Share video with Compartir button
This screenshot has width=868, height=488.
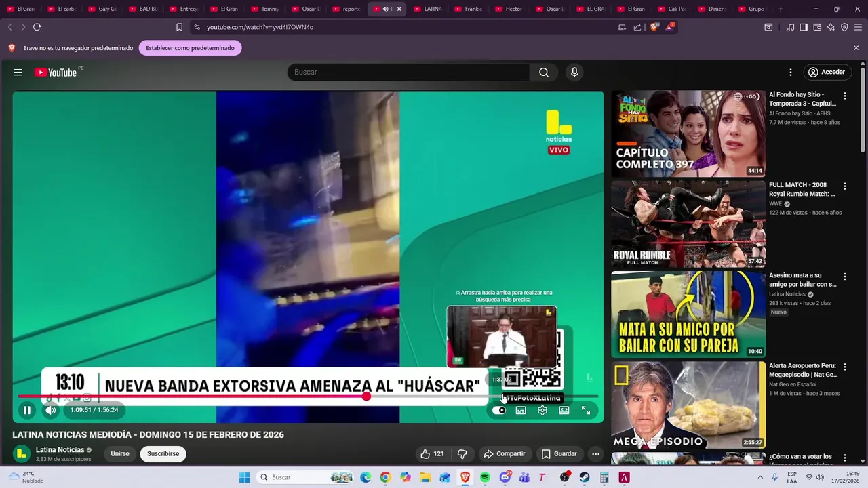tap(504, 454)
